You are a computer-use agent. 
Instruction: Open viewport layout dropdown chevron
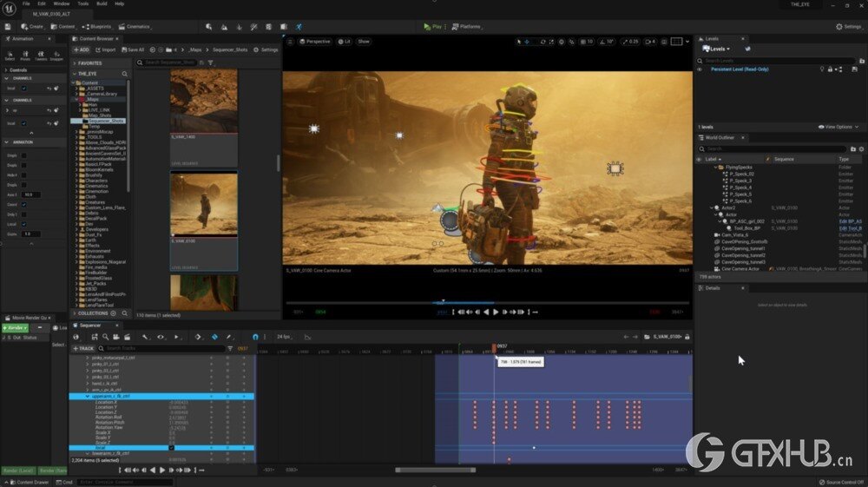(687, 42)
